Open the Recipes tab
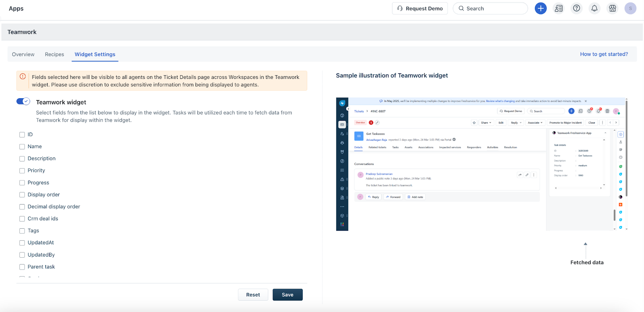644x312 pixels. [x=54, y=54]
